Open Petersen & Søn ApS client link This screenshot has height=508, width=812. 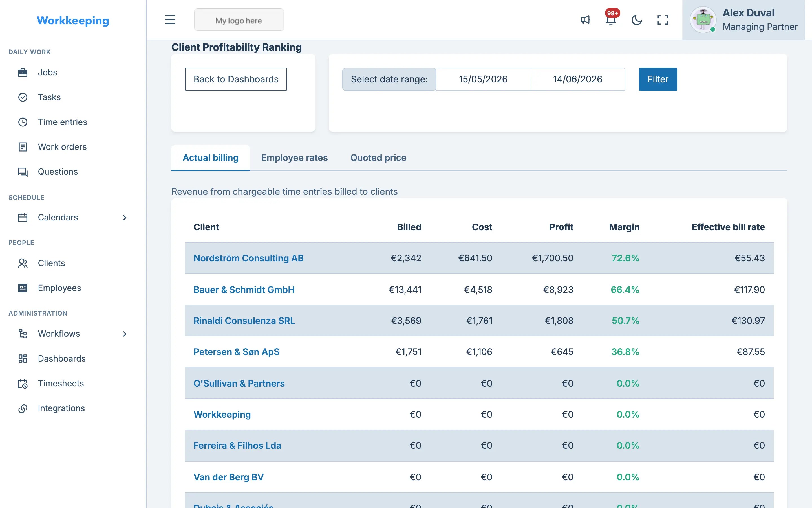[x=237, y=352]
